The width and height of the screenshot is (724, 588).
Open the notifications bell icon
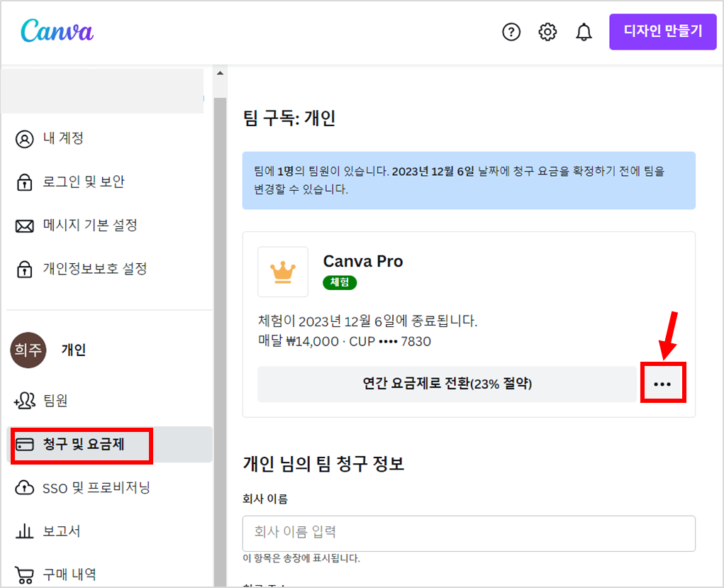584,32
